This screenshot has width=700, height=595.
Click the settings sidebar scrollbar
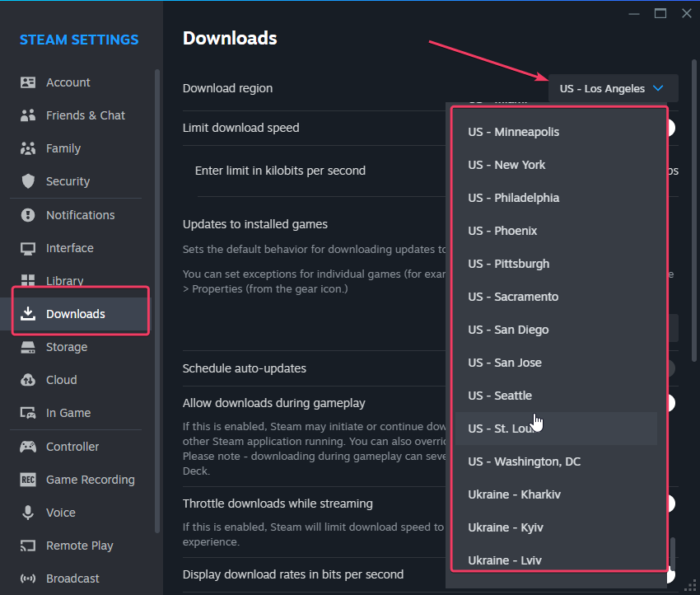coord(157,301)
